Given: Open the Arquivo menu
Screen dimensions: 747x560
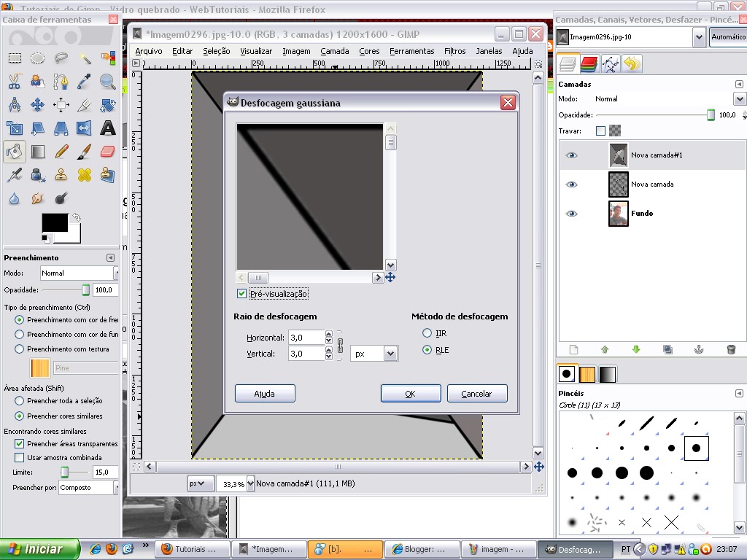Looking at the screenshot, I should pyautogui.click(x=149, y=51).
